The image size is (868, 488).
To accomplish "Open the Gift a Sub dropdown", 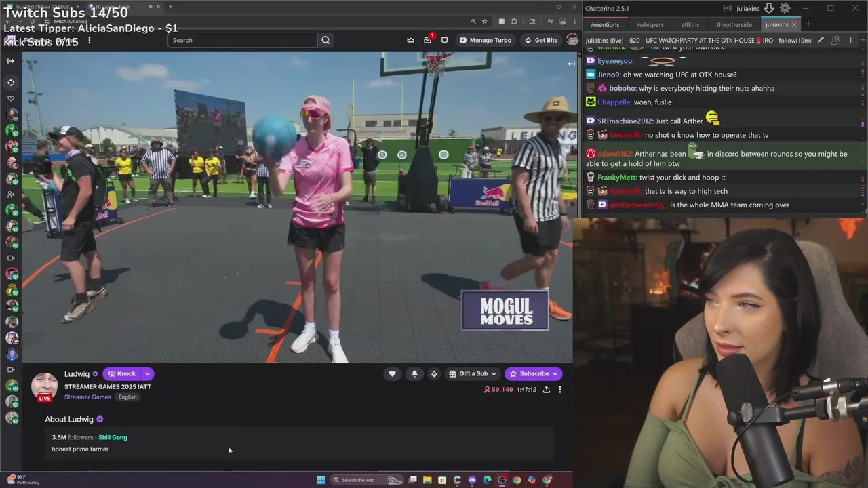I will point(473,373).
